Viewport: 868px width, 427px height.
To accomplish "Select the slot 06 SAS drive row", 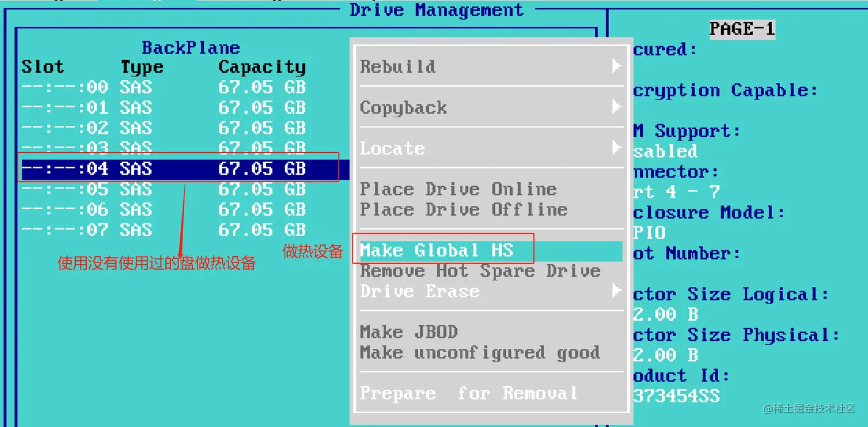I will [164, 209].
